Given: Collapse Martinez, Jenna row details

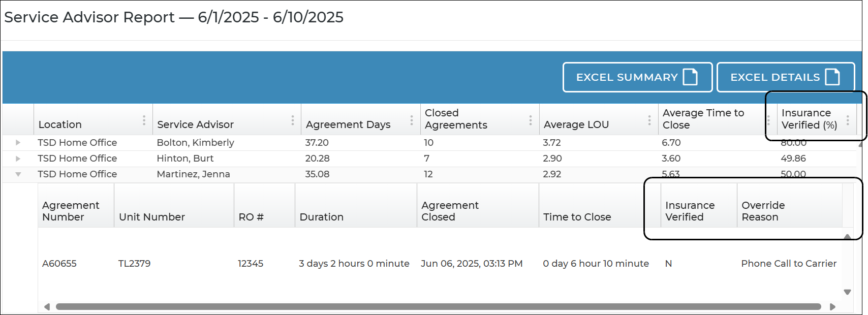Looking at the screenshot, I should point(18,174).
